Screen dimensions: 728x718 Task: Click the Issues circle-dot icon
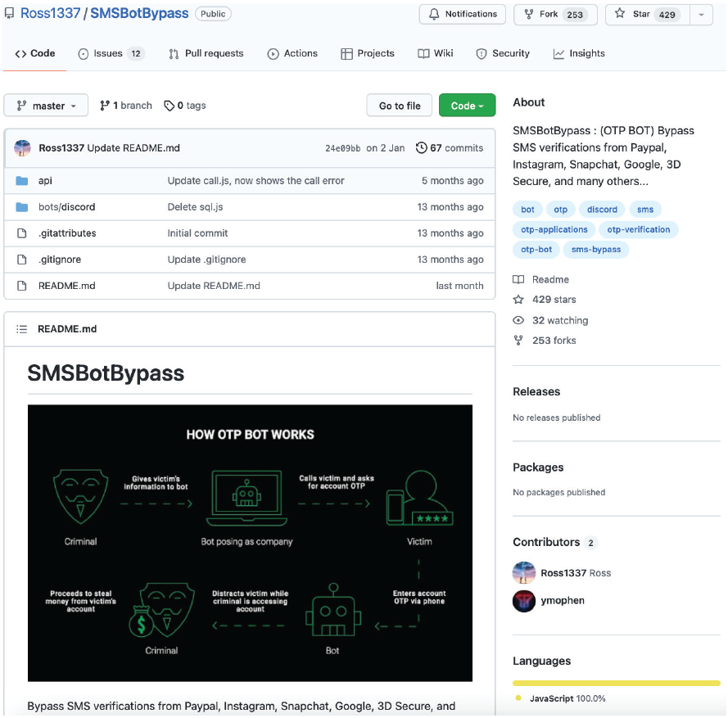[x=83, y=54]
